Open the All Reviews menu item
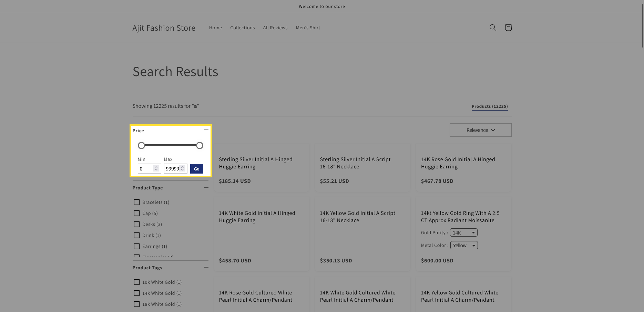This screenshot has width=644, height=312. pyautogui.click(x=275, y=28)
